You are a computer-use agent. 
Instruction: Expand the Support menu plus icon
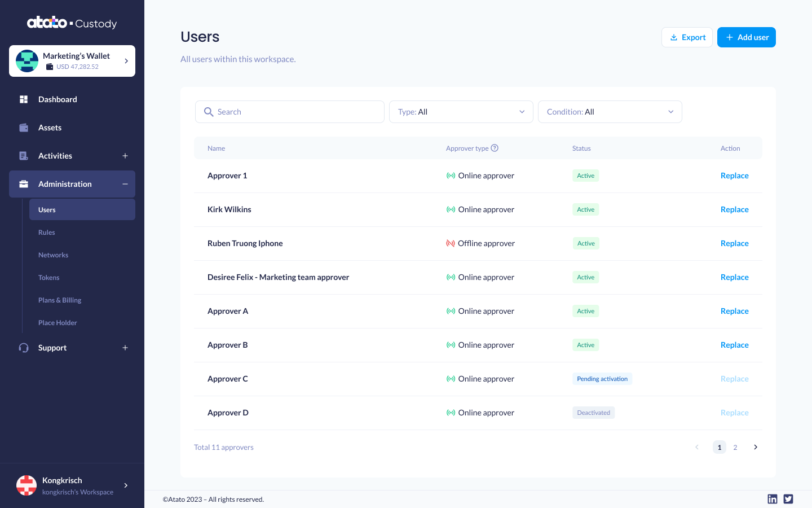[x=125, y=348]
